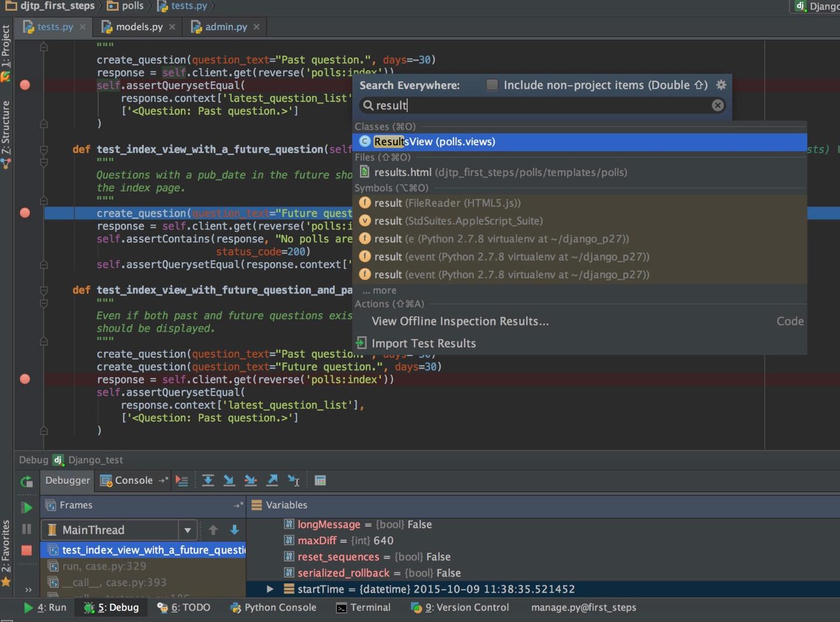The image size is (840, 622).
Task: Step into the current call
Action: pos(229,480)
